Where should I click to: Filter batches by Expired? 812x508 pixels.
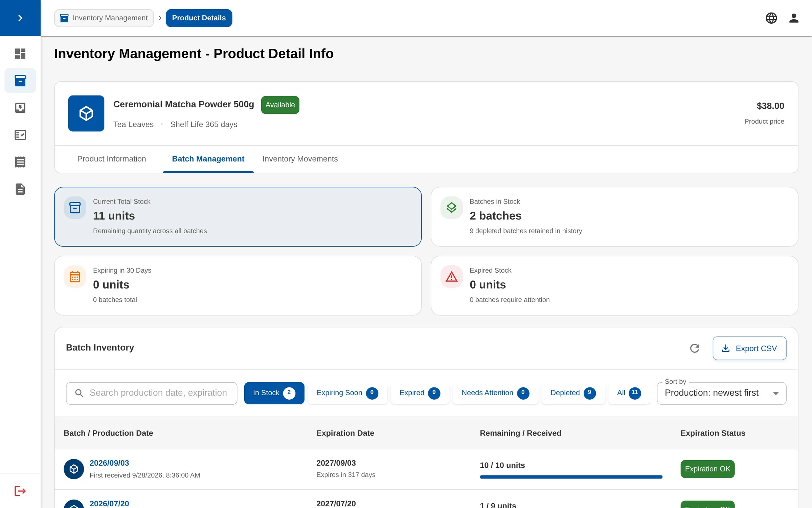coord(420,393)
